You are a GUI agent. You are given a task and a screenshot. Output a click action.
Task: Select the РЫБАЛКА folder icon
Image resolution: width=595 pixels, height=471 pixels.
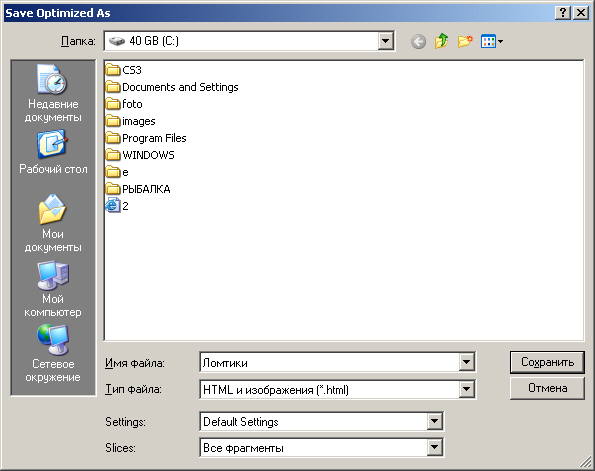tap(113, 189)
